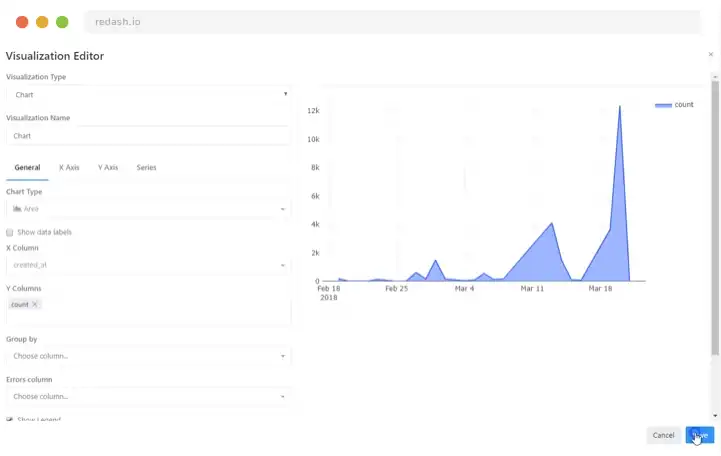The width and height of the screenshot is (721, 456).
Task: Click the red macOS window button
Action: click(x=22, y=22)
